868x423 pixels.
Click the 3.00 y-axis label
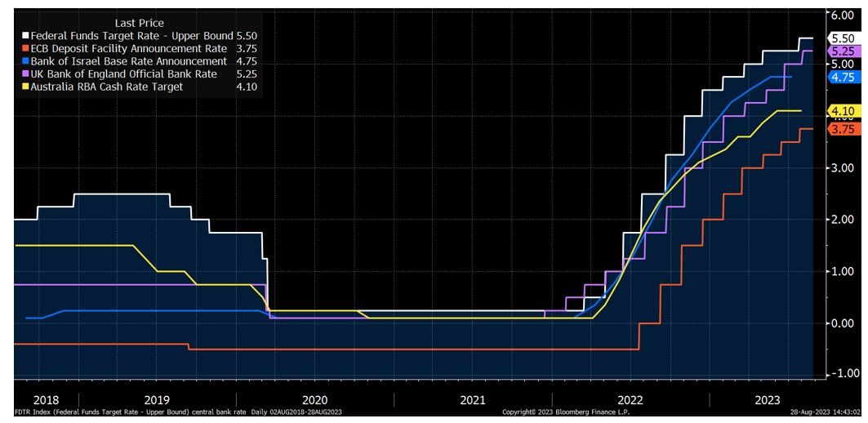843,167
